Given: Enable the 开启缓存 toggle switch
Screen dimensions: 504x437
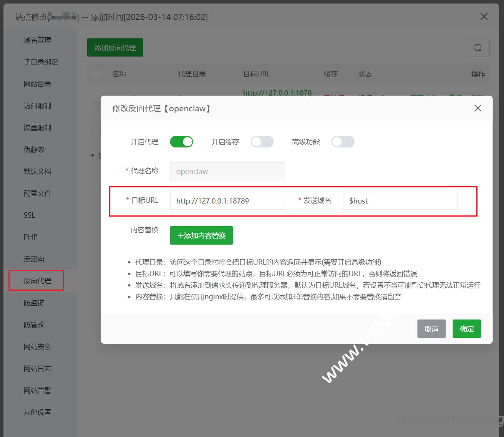Looking at the screenshot, I should coord(262,142).
